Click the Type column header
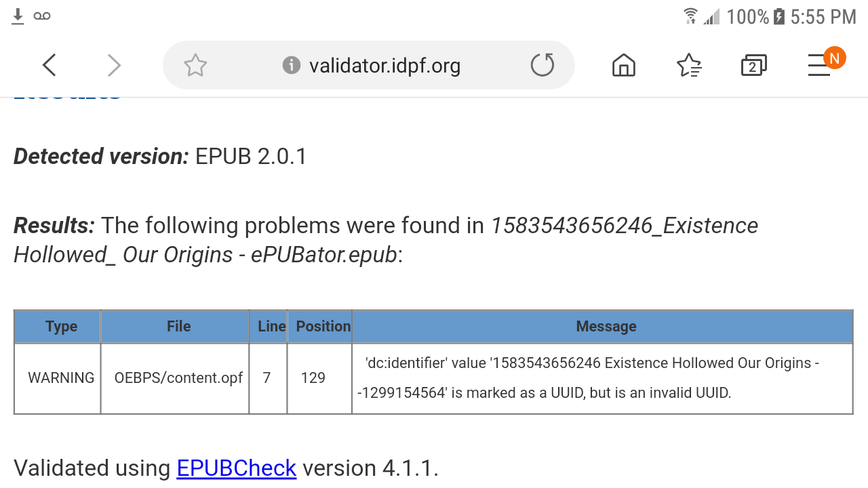The width and height of the screenshot is (868, 488). (x=61, y=327)
